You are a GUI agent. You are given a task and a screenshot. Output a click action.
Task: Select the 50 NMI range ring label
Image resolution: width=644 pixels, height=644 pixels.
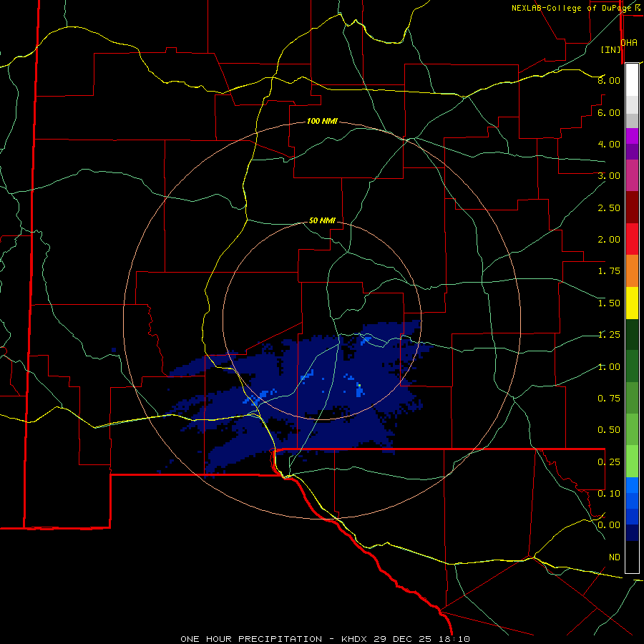[322, 220]
